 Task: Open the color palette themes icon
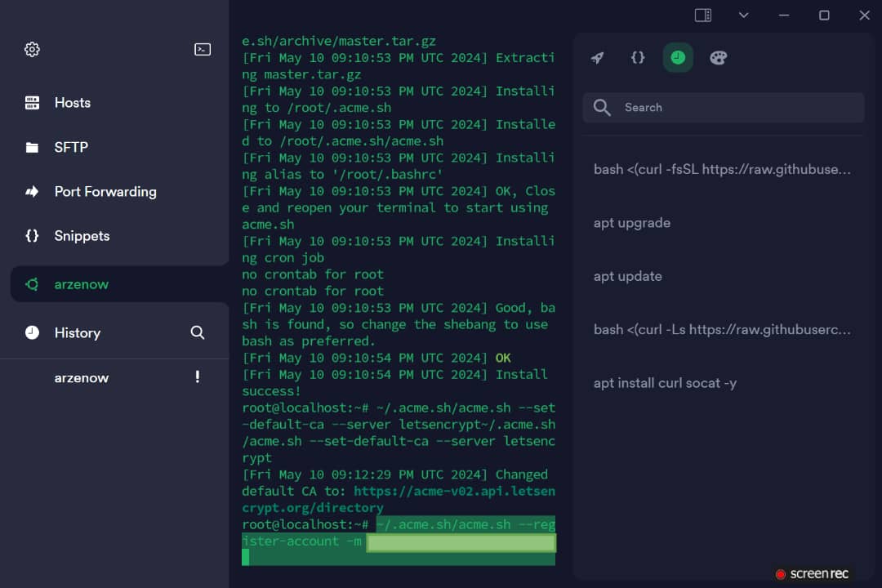718,58
